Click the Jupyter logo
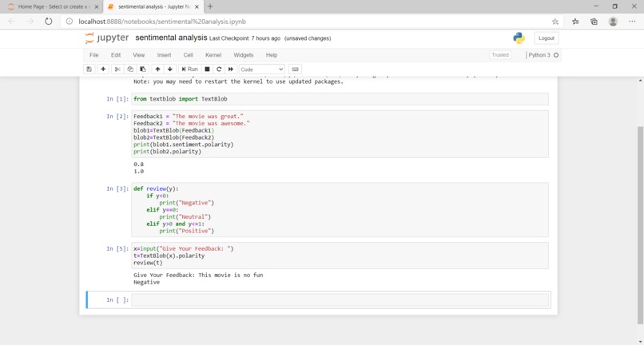This screenshot has width=644, height=345. click(x=107, y=38)
